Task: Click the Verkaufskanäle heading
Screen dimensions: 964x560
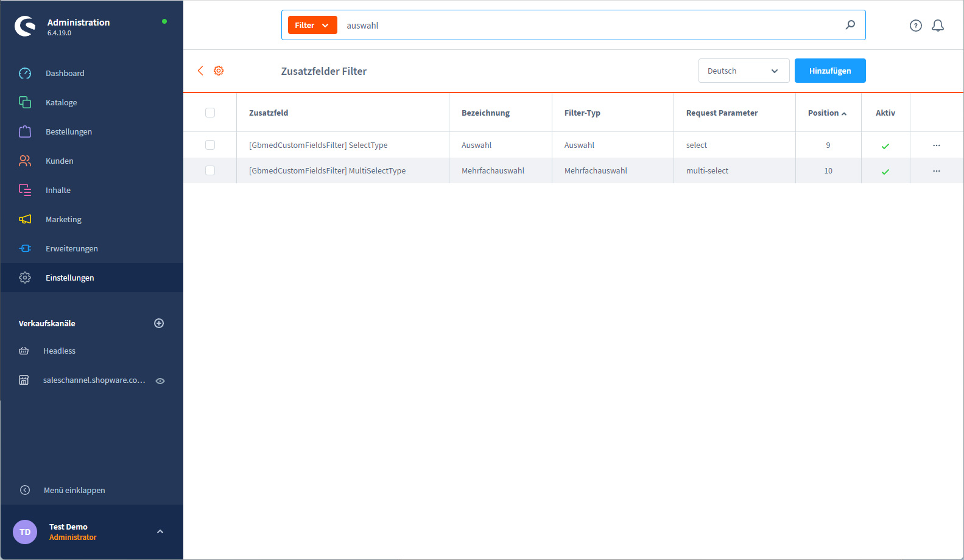Action: point(47,323)
